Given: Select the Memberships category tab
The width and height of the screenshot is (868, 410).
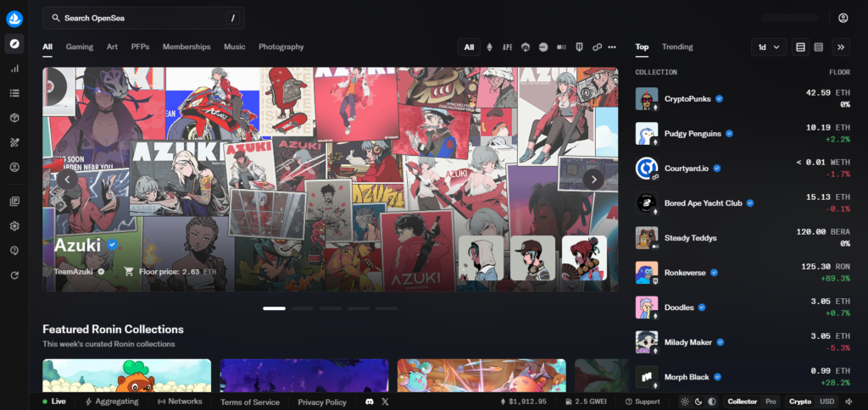Looking at the screenshot, I should (x=186, y=47).
